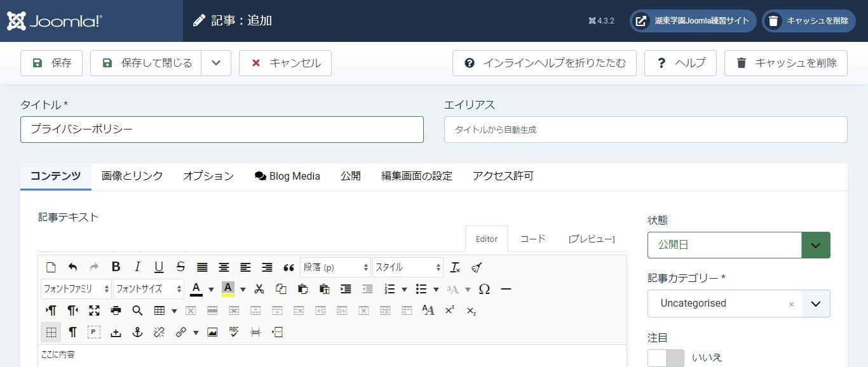Apply strikethrough formatting in editor toolbar
868x367 pixels.
tap(180, 267)
